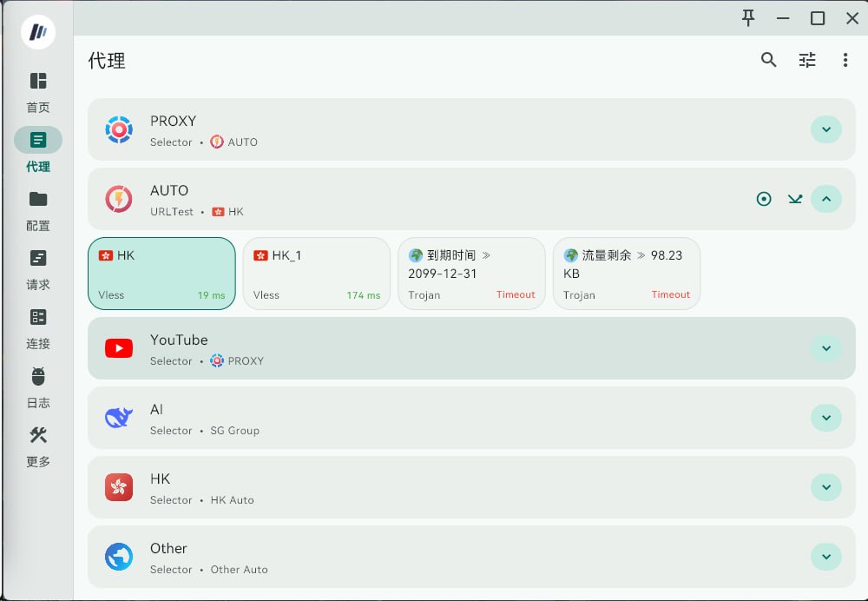Click the YouTube group name

point(179,340)
